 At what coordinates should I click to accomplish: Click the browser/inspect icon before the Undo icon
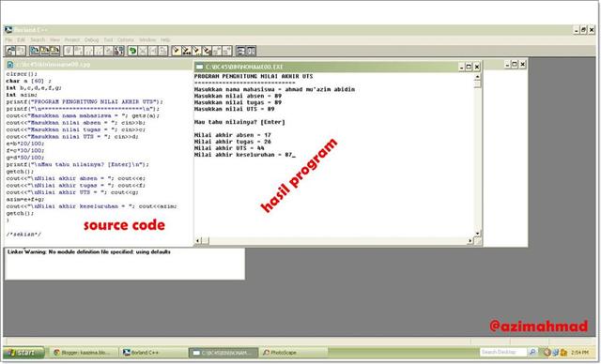(119, 51)
